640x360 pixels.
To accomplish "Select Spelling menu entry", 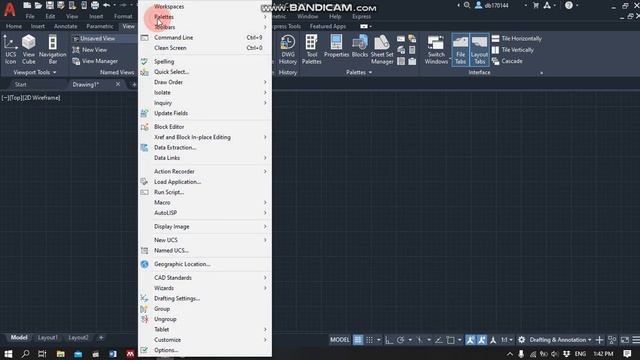I will coord(205,61).
